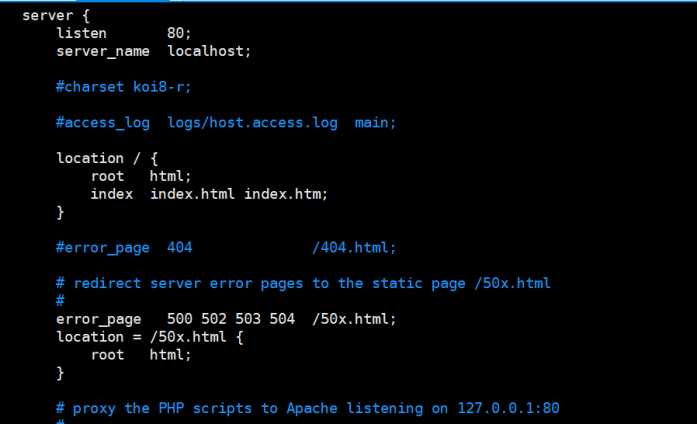Click 'error_page' directive with 500 codes
The width and height of the screenshot is (697, 424).
(98, 320)
